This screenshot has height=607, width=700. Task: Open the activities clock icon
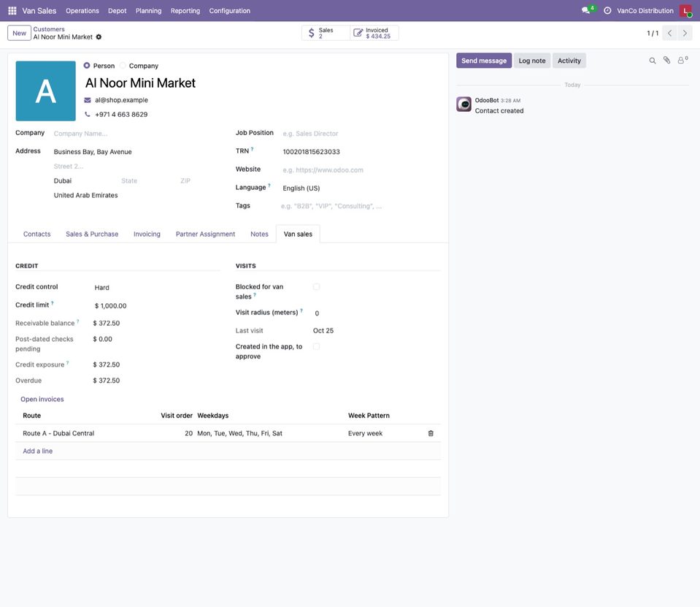[607, 10]
